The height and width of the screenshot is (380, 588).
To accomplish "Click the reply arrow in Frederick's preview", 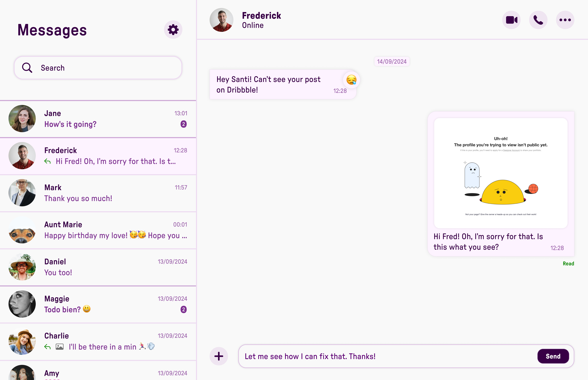I will pos(47,161).
